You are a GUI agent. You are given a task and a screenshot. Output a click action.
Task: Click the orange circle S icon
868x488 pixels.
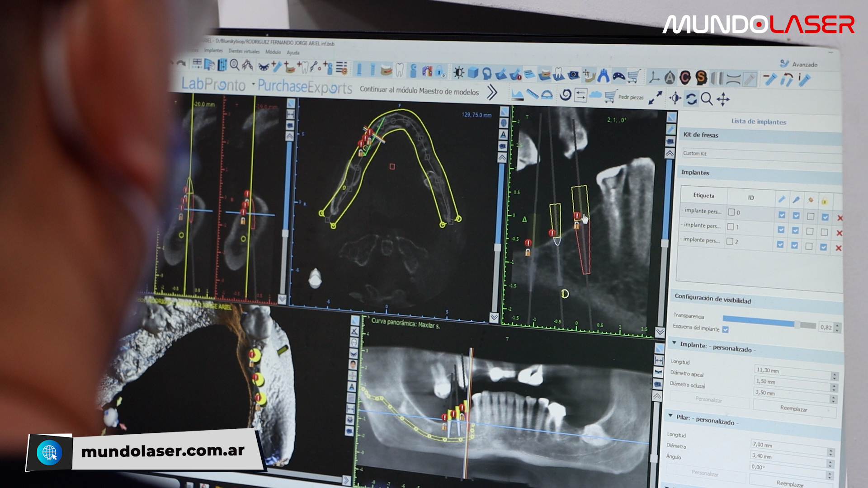pos(701,78)
